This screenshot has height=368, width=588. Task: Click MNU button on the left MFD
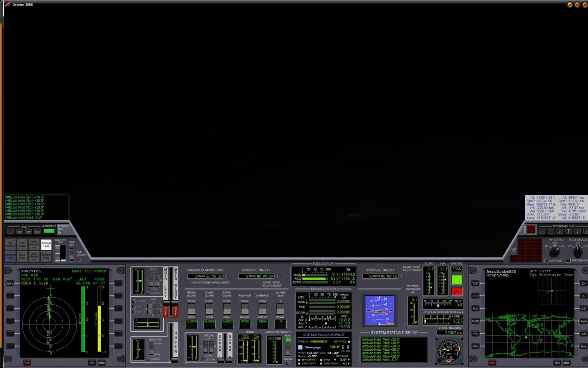point(101,363)
